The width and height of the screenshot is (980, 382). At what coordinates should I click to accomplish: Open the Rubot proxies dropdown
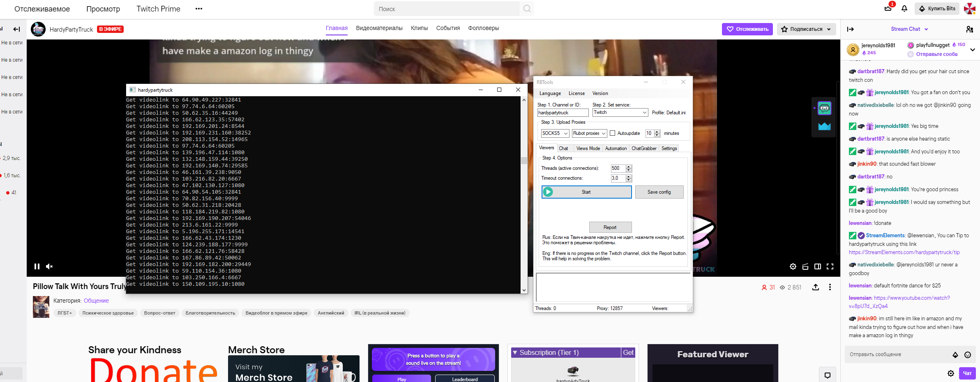coord(589,133)
